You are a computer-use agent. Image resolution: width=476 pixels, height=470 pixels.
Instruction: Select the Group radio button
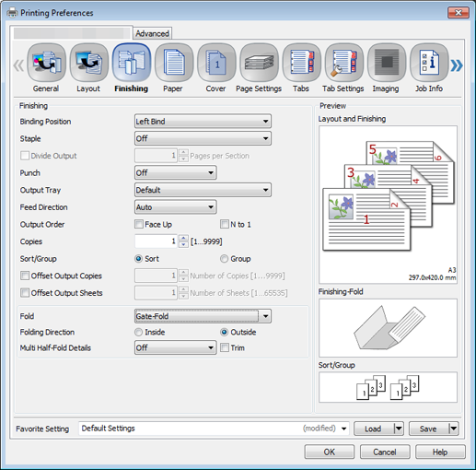pyautogui.click(x=224, y=259)
